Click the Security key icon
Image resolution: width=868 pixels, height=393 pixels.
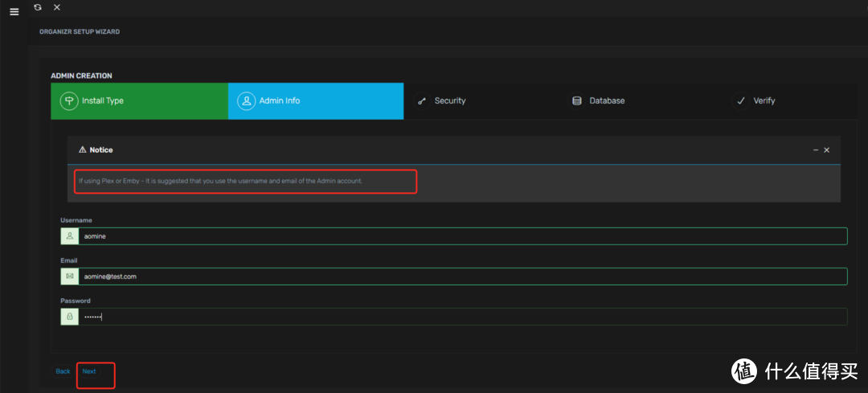[421, 101]
